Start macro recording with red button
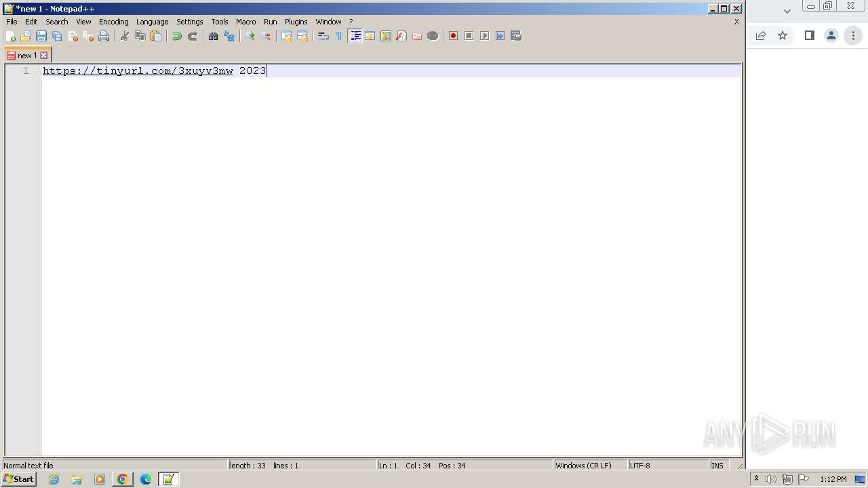The height and width of the screenshot is (488, 868). coord(454,36)
